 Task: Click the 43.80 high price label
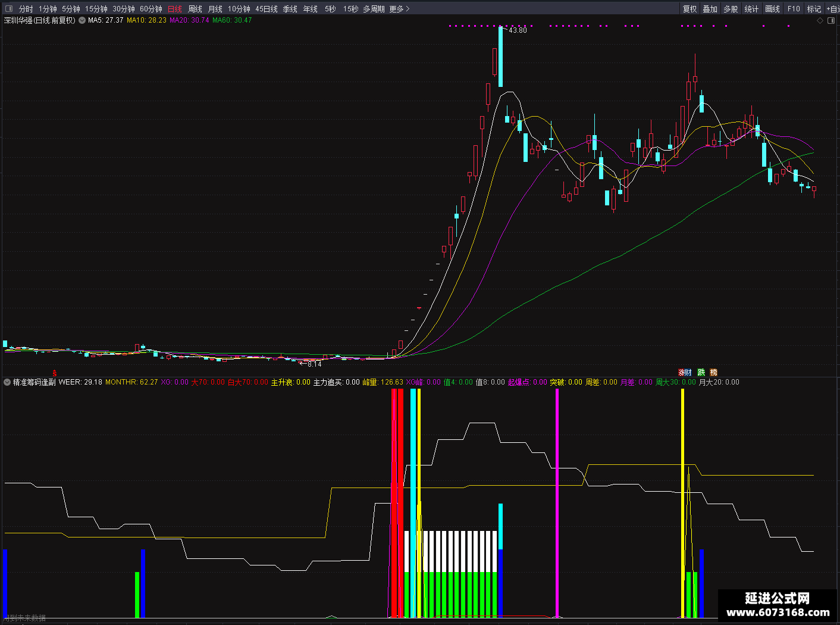(518, 30)
